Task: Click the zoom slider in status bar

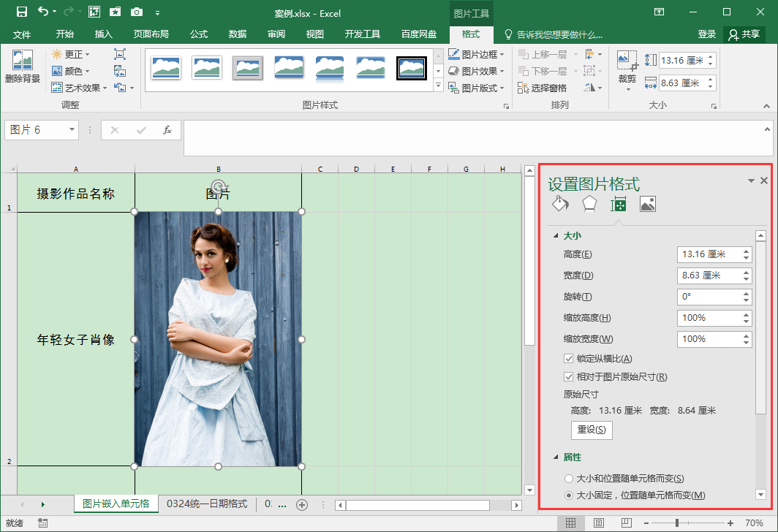Action: pos(677,523)
